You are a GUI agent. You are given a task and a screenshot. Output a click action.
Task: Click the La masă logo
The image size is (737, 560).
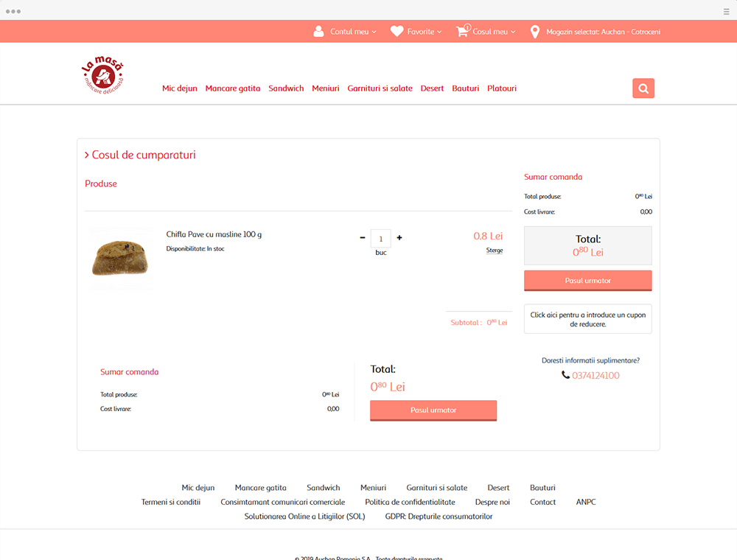click(x=103, y=75)
